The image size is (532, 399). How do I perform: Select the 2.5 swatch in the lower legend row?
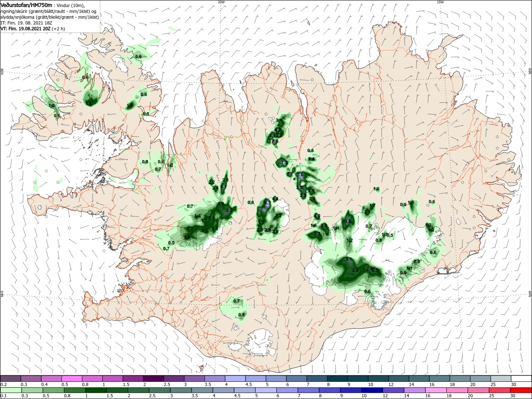tap(160, 390)
